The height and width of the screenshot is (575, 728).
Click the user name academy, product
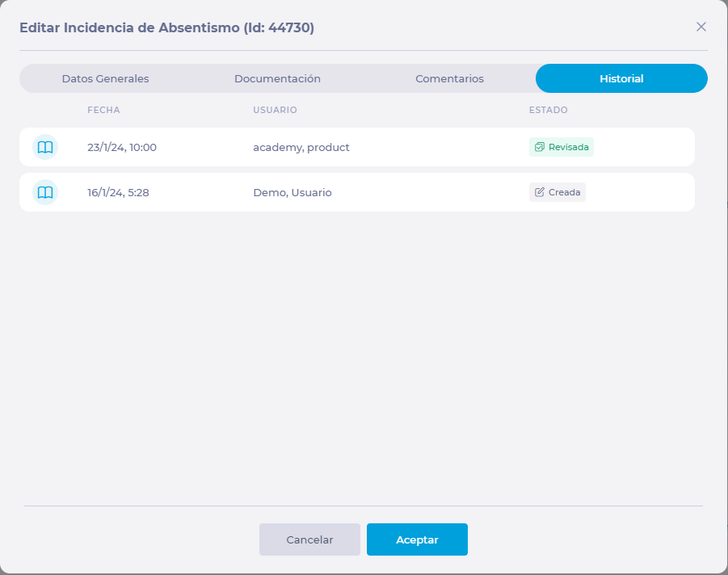301,147
